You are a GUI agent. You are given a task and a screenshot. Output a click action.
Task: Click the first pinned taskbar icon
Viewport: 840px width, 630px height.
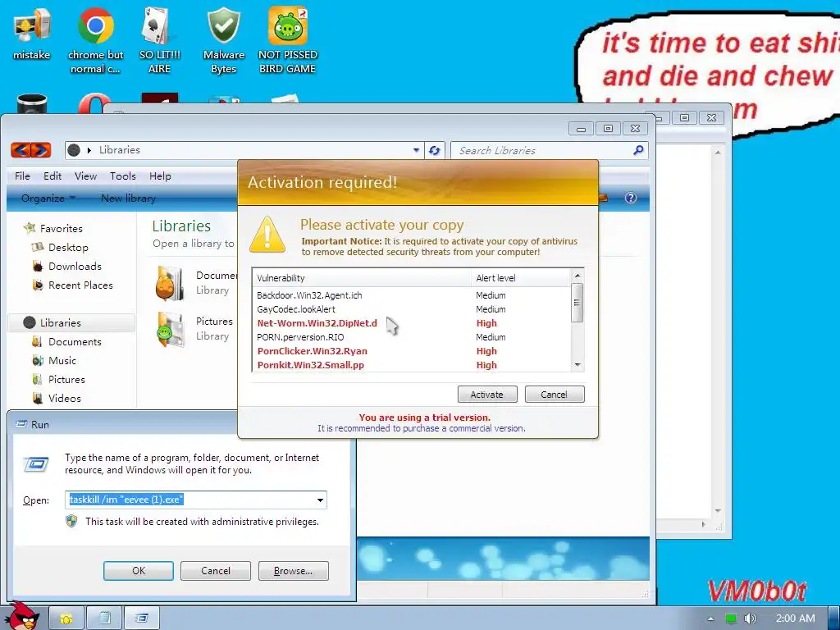[x=66, y=619]
